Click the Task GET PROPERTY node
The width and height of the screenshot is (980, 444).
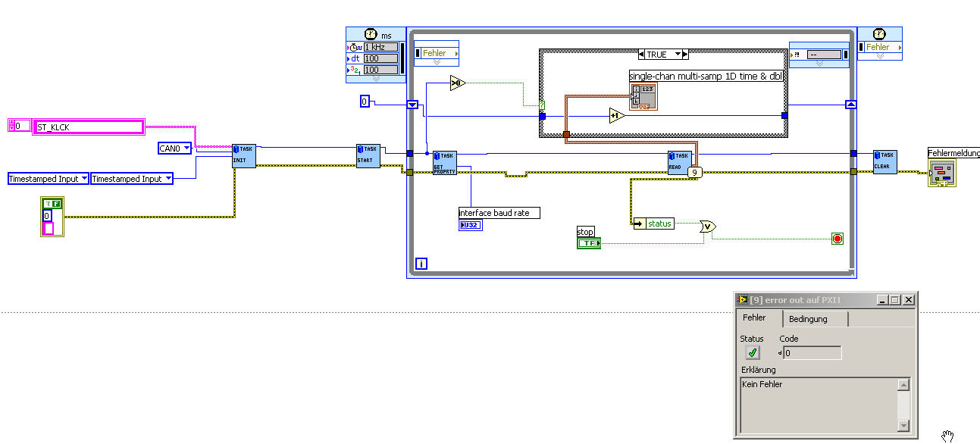click(x=445, y=163)
